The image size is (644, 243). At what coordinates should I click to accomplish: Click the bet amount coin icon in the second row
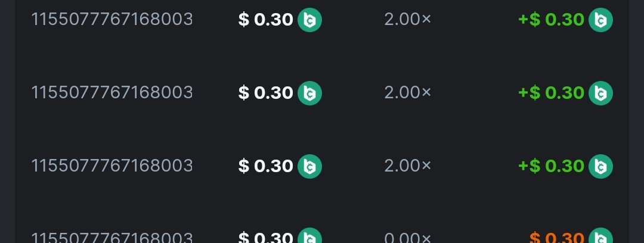point(309,93)
